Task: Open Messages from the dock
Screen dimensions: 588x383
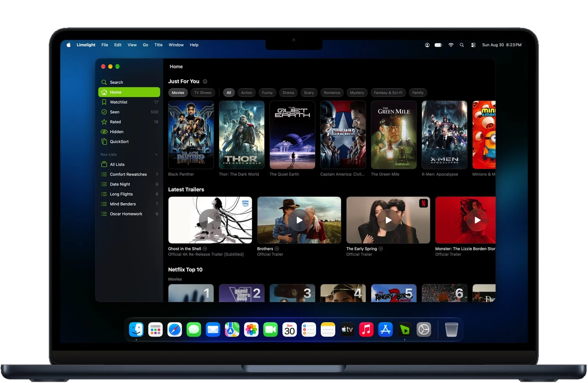Action: (194, 329)
